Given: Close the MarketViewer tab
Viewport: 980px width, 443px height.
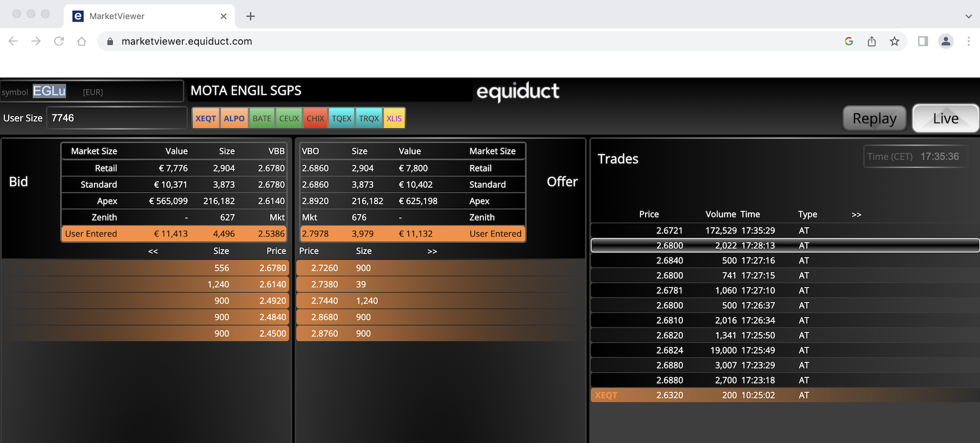Looking at the screenshot, I should pyautogui.click(x=223, y=16).
